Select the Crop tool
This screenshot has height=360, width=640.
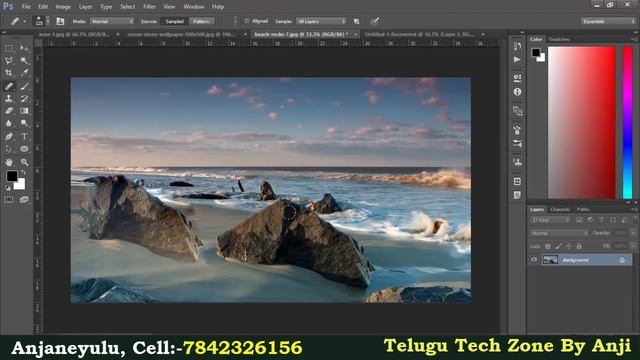point(9,73)
